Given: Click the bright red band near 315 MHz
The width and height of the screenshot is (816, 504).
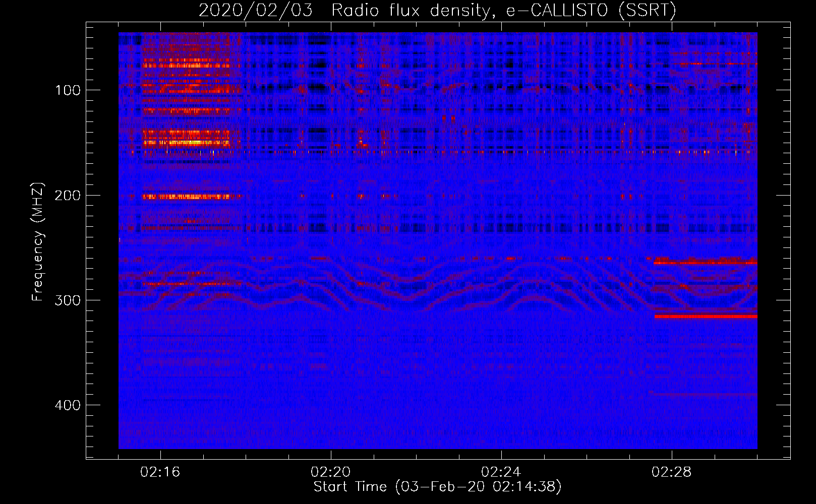Looking at the screenshot, I should pos(706,317).
